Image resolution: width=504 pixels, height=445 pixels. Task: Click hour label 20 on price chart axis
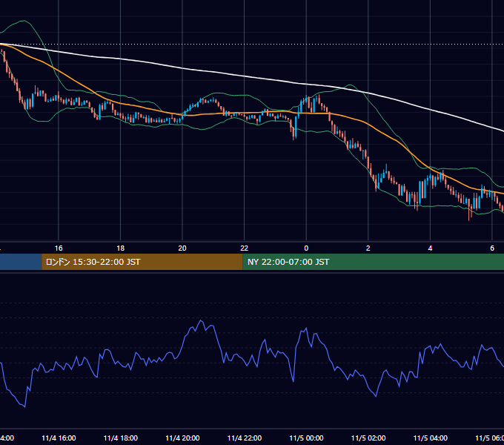(182, 248)
